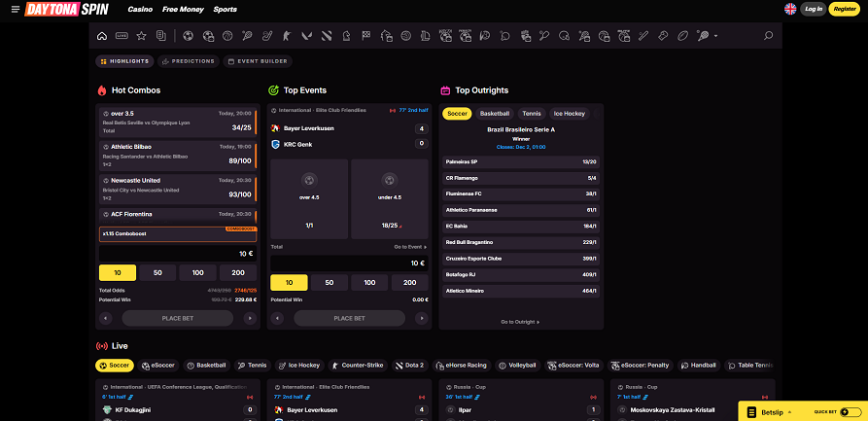Bet on Palmeiras SP at 13/20
The height and width of the screenshot is (421, 868).
(x=521, y=162)
